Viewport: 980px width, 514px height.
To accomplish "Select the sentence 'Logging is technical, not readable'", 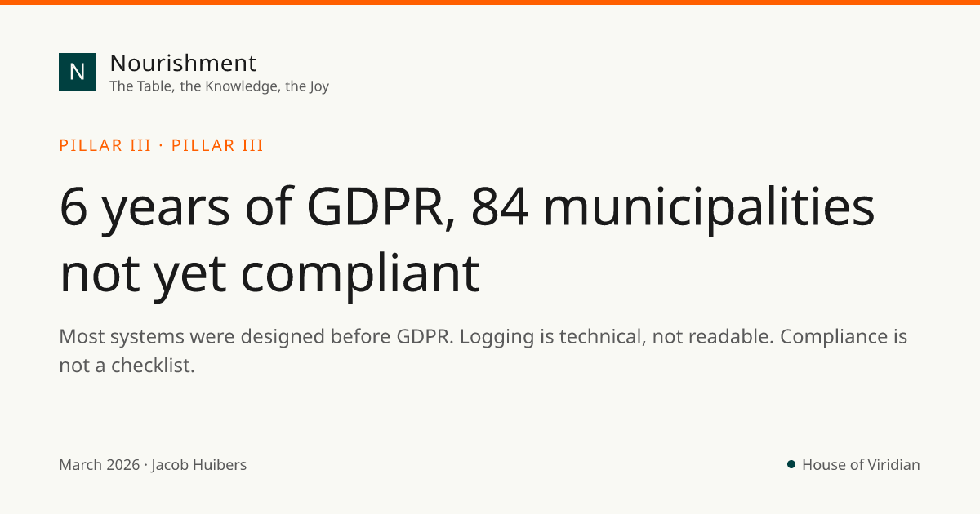I will [x=617, y=336].
